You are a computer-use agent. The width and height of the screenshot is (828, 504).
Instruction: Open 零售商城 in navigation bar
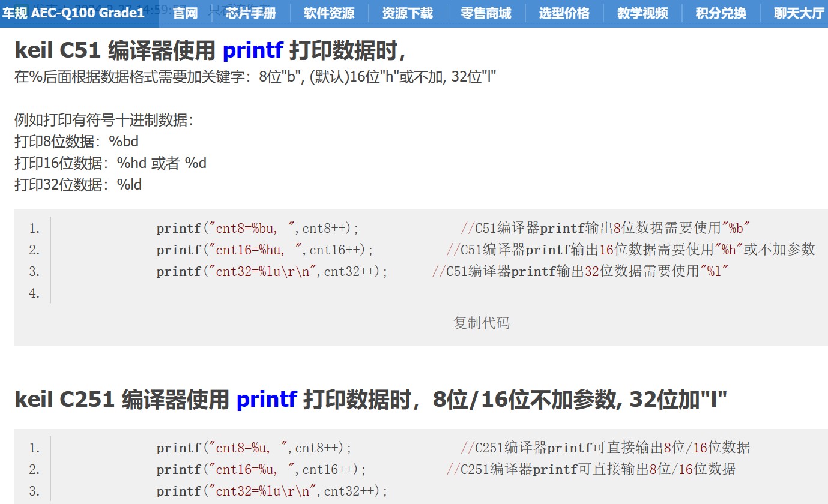[486, 13]
